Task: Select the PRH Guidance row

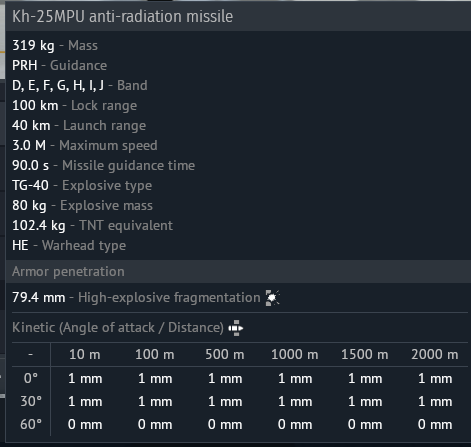Action: point(59,65)
